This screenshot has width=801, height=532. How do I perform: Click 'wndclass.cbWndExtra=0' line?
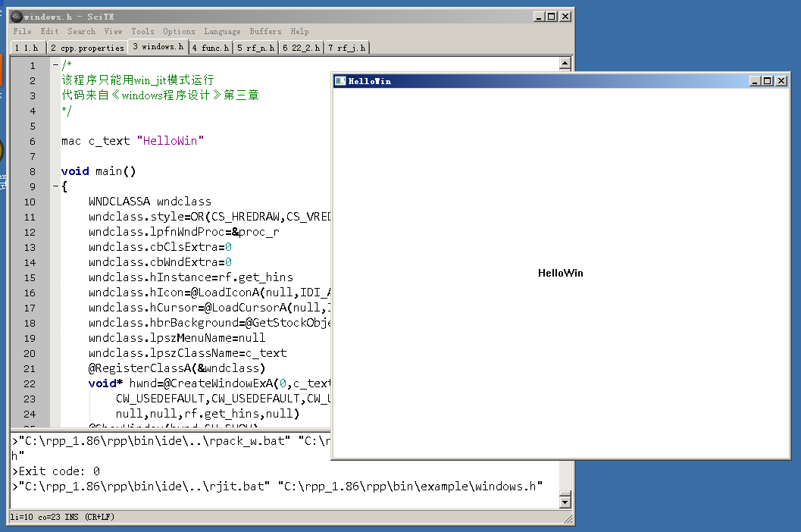(x=160, y=262)
